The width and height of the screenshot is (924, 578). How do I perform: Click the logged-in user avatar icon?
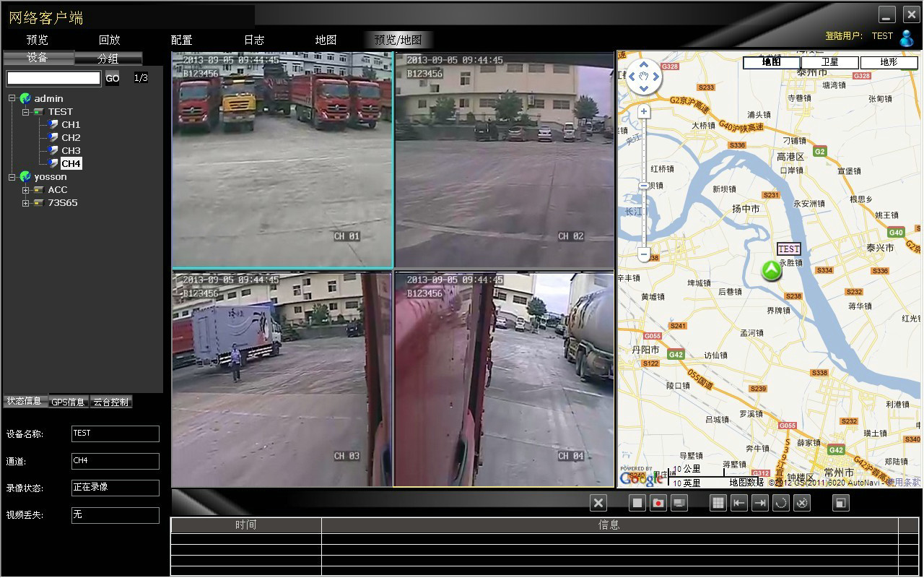pyautogui.click(x=906, y=38)
